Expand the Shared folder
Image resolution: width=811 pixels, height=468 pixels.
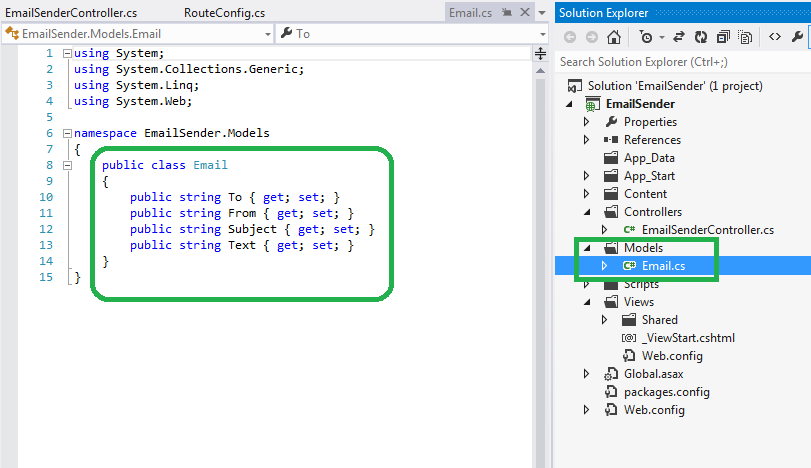click(x=605, y=320)
